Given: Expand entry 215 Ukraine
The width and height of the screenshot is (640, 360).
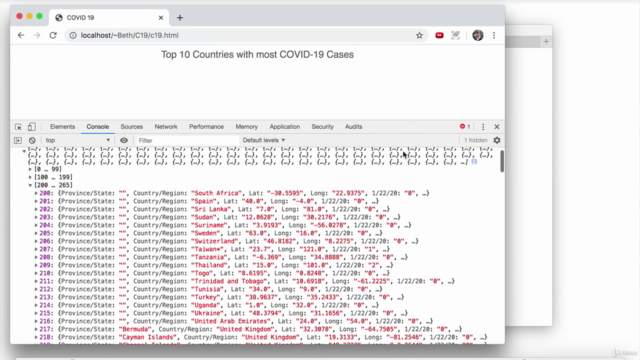Looking at the screenshot, I should [36, 313].
